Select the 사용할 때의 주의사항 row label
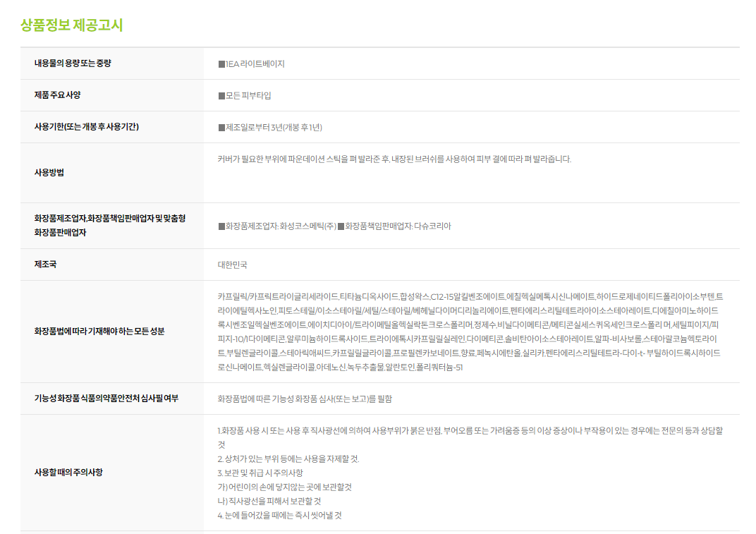Viewport: 756px width, 534px height. pyautogui.click(x=68, y=472)
